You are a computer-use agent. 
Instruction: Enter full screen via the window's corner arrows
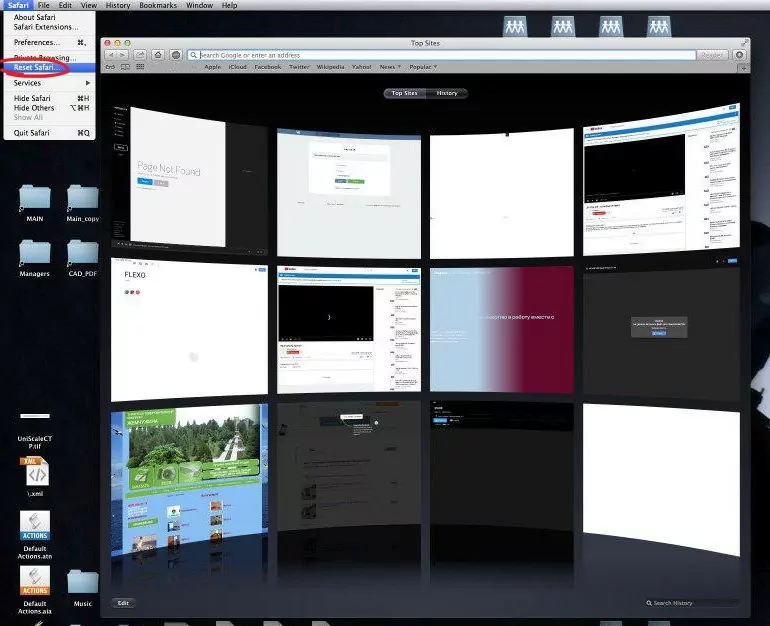[x=745, y=43]
